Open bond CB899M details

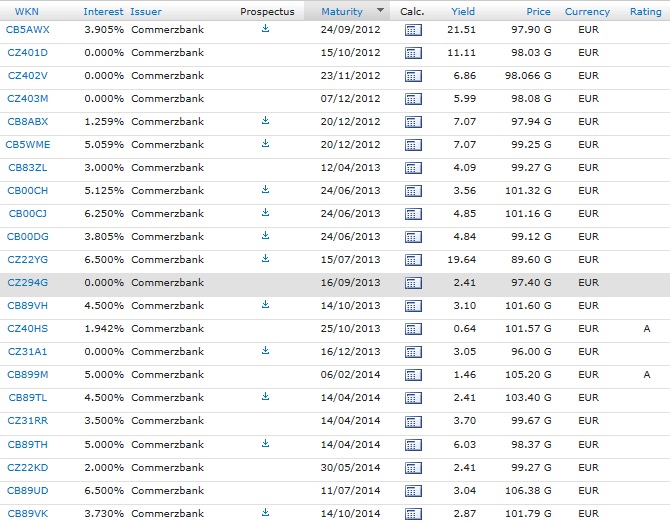tap(28, 375)
